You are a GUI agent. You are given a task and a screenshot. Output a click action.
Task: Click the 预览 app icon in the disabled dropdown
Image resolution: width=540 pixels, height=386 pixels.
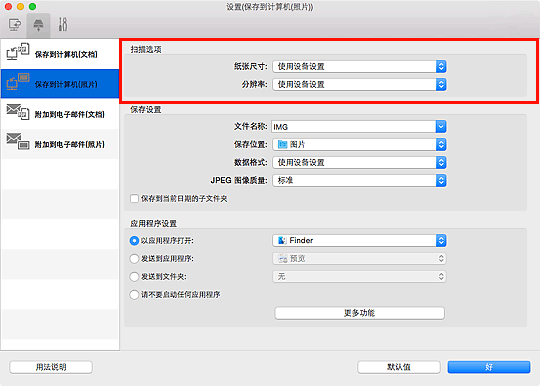coord(283,259)
